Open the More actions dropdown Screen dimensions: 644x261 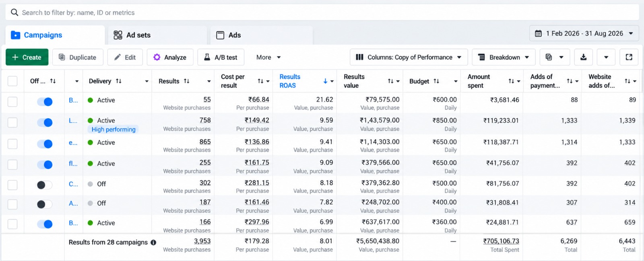pyautogui.click(x=268, y=57)
